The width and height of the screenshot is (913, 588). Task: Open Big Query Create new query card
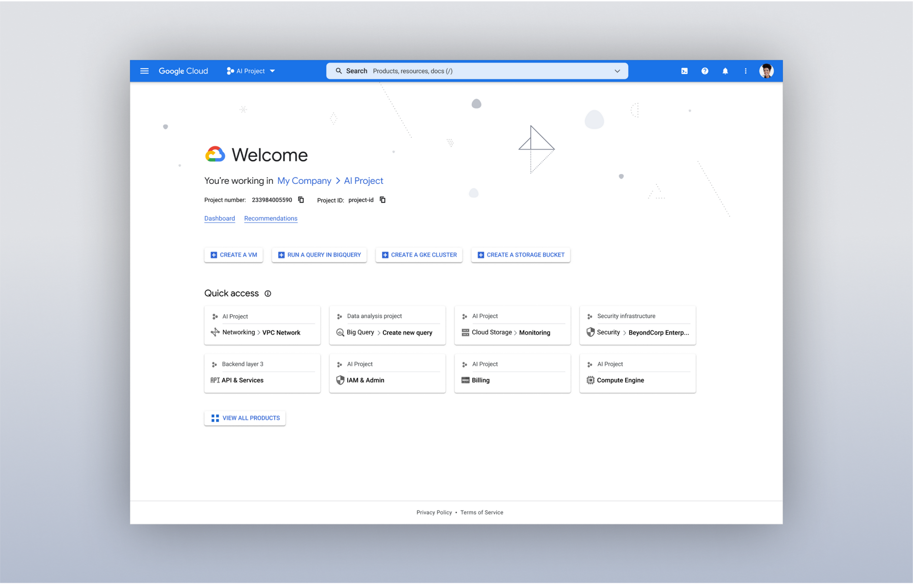pyautogui.click(x=387, y=326)
